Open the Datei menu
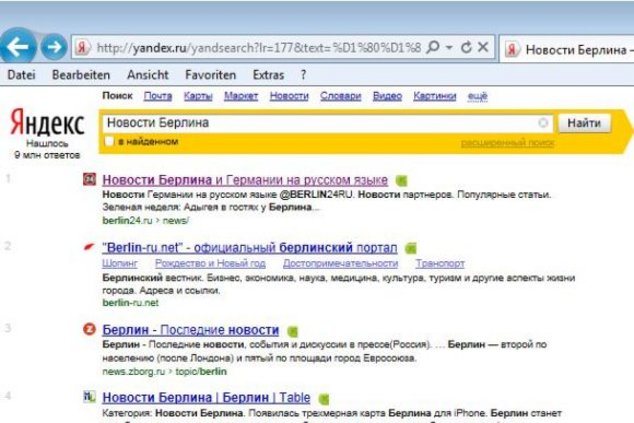 point(21,75)
